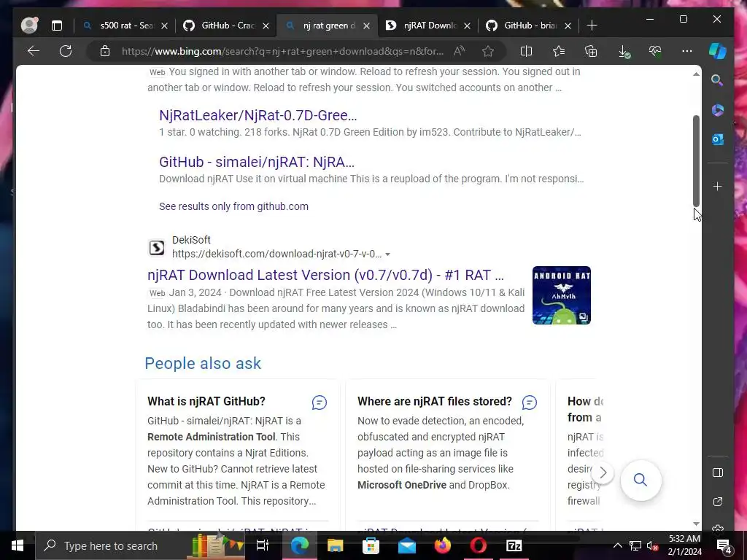Viewport: 747px width, 560px height.
Task: Launch Opera from taskbar
Action: 479,545
